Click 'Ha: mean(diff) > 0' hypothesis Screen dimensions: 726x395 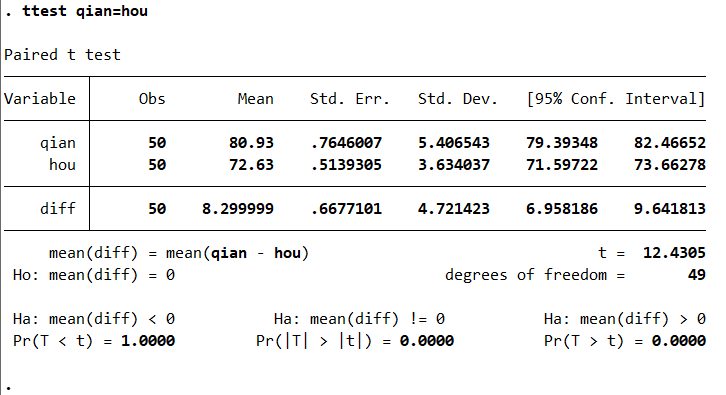(625, 319)
